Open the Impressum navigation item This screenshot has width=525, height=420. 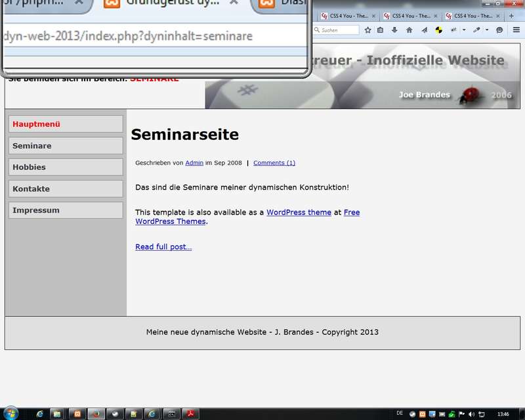click(66, 210)
